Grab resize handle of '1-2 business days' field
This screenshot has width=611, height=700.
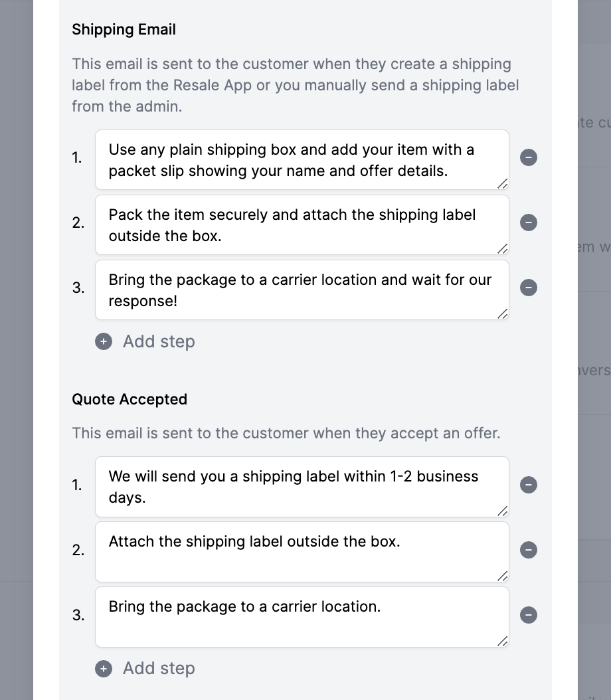[503, 511]
